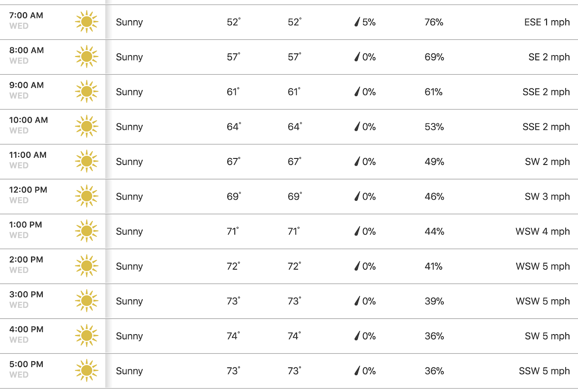The image size is (578, 392).
Task: Click the WSW 4 mph wind reading
Action: tap(543, 231)
